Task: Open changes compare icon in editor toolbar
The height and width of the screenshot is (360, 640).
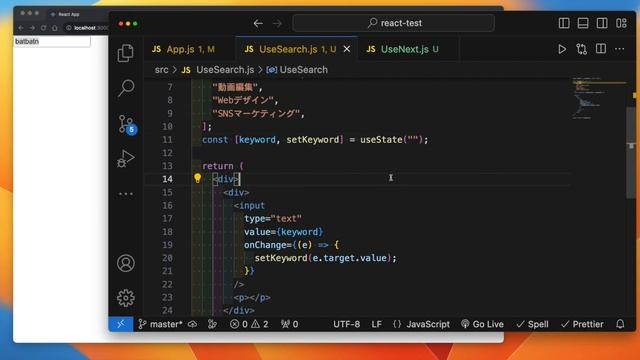Action: click(582, 49)
